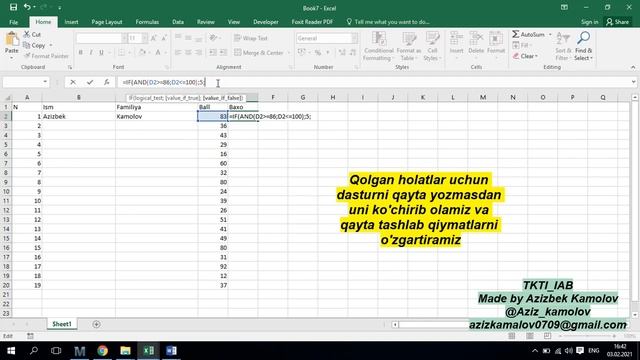The image size is (640, 360).
Task: Click the Clear eraser command
Action: (525, 56)
